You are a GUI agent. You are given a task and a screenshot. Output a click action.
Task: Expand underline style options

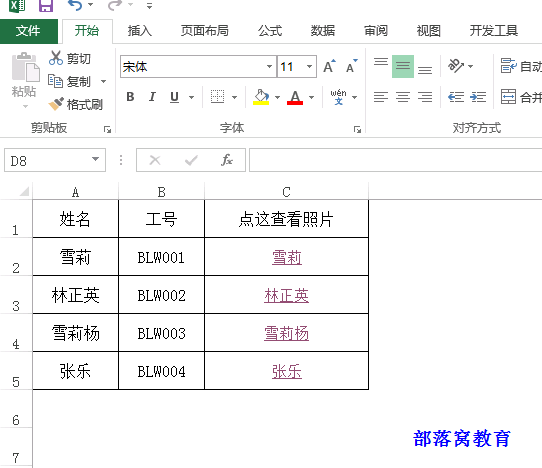click(191, 97)
